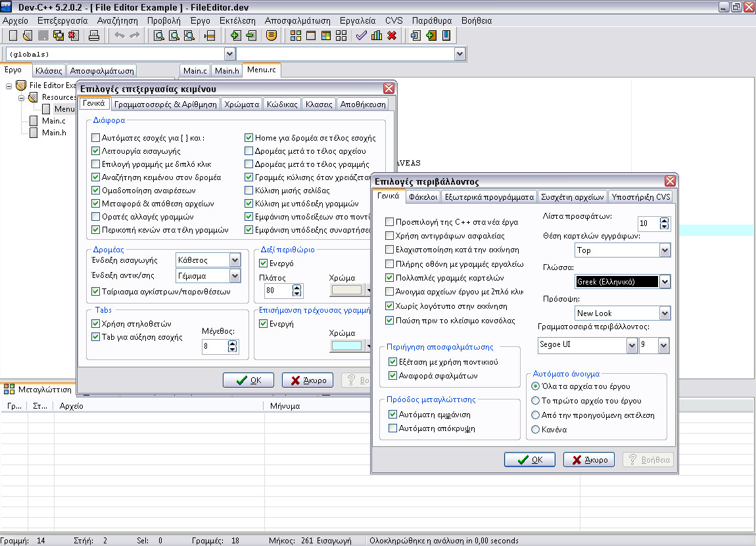Click the red X Clean toolbar icon
Viewport: 756px width, 546px height.
(392, 35)
